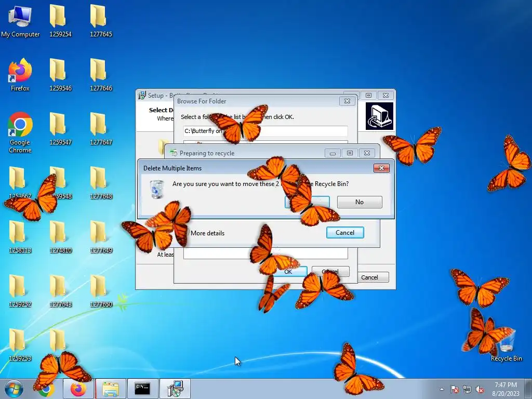Open Windows Explorer from the taskbar
Screen dimensions: 532x399
(111, 389)
